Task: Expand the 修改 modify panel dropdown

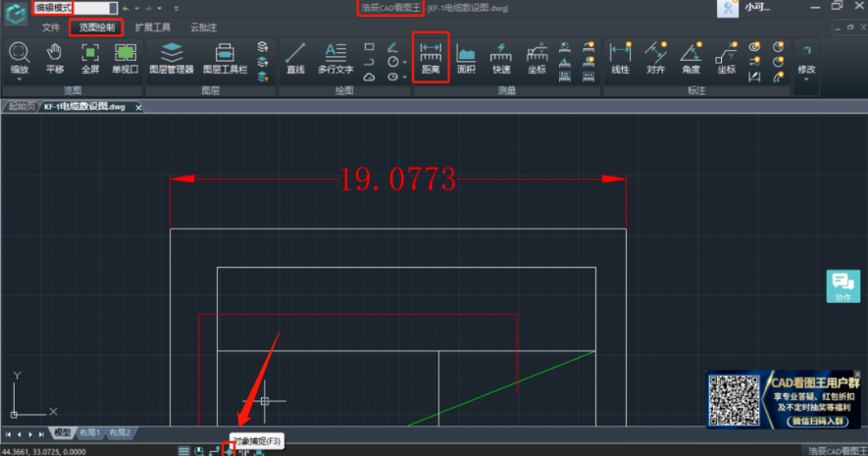Action: tap(806, 79)
